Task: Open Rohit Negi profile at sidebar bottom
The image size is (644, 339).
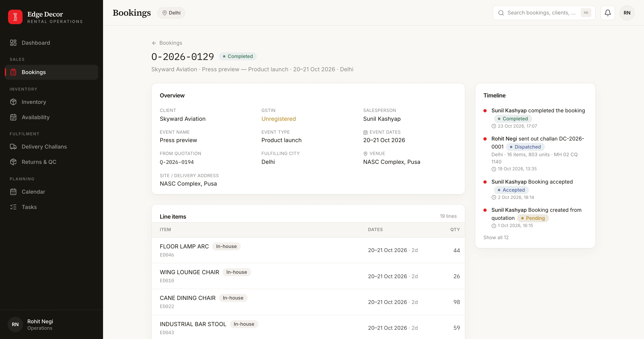Action: pyautogui.click(x=52, y=325)
